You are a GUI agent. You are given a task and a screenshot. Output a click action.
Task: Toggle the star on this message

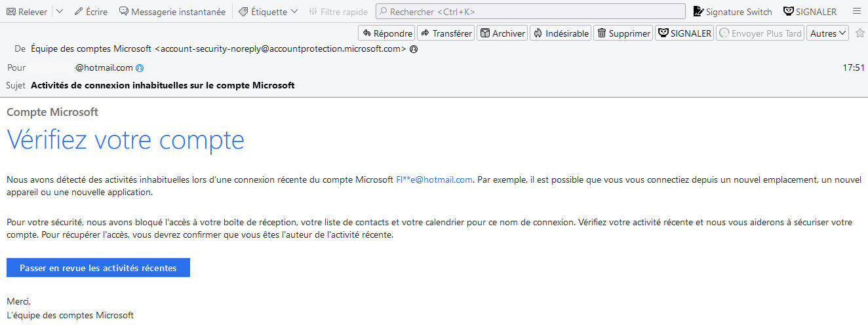pyautogui.click(x=860, y=33)
